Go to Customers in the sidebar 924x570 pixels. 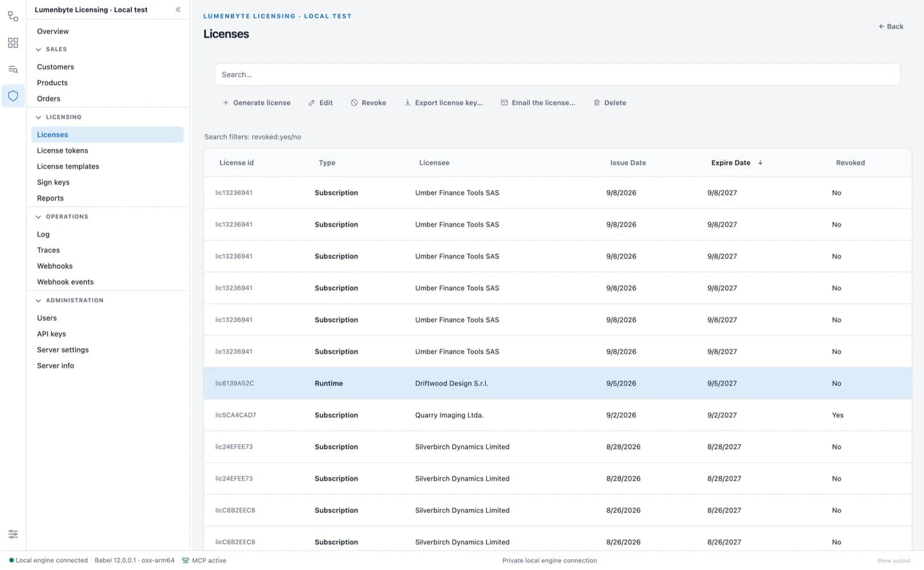point(55,67)
